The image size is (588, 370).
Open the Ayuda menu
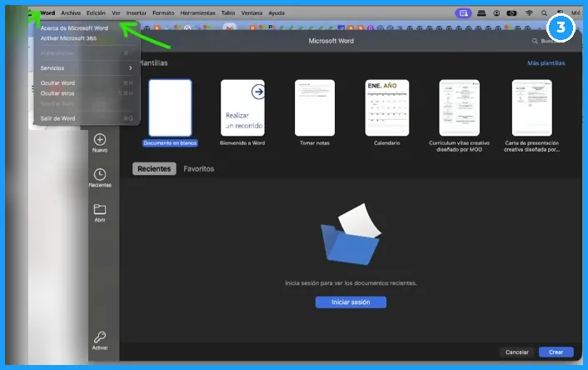pyautogui.click(x=277, y=12)
